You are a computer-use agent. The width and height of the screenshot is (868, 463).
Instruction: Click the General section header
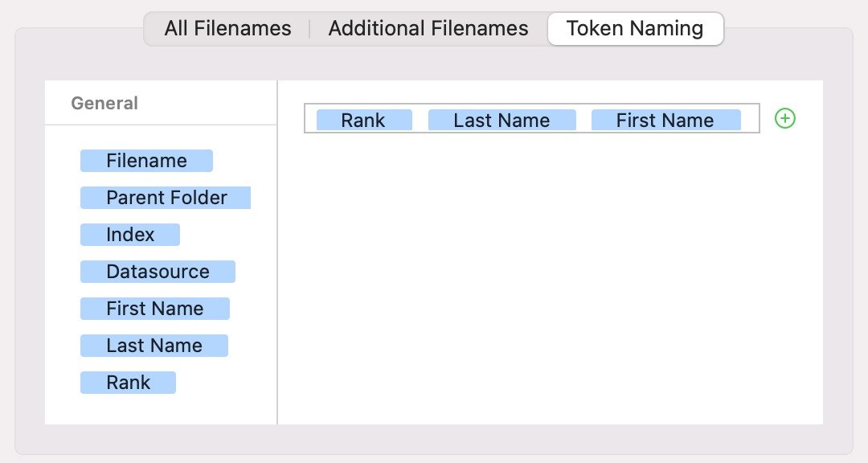(104, 103)
